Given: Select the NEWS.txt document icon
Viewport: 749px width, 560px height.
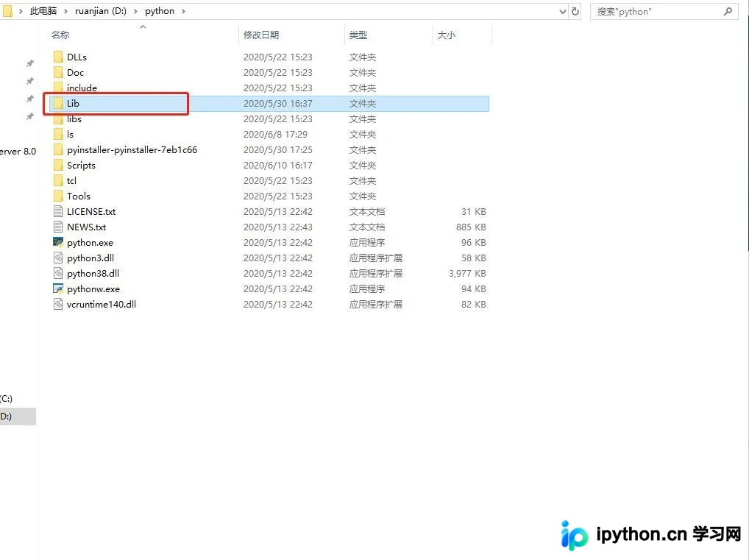Looking at the screenshot, I should pyautogui.click(x=58, y=227).
